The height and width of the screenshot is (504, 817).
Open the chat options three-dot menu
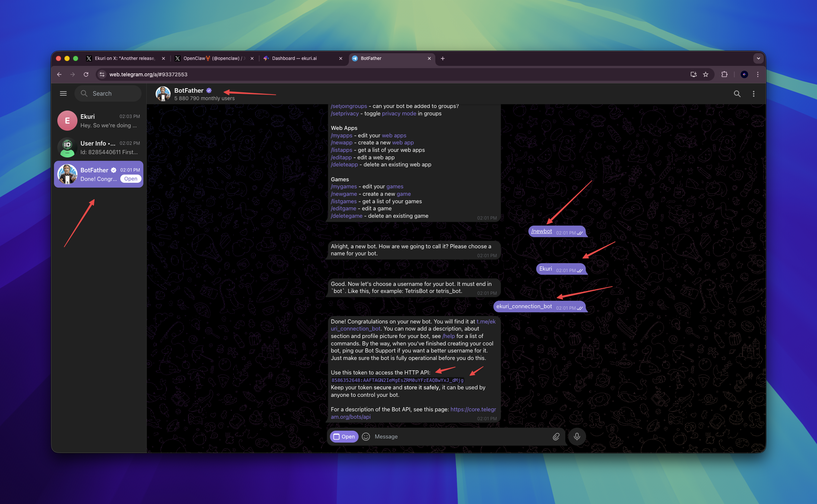753,93
